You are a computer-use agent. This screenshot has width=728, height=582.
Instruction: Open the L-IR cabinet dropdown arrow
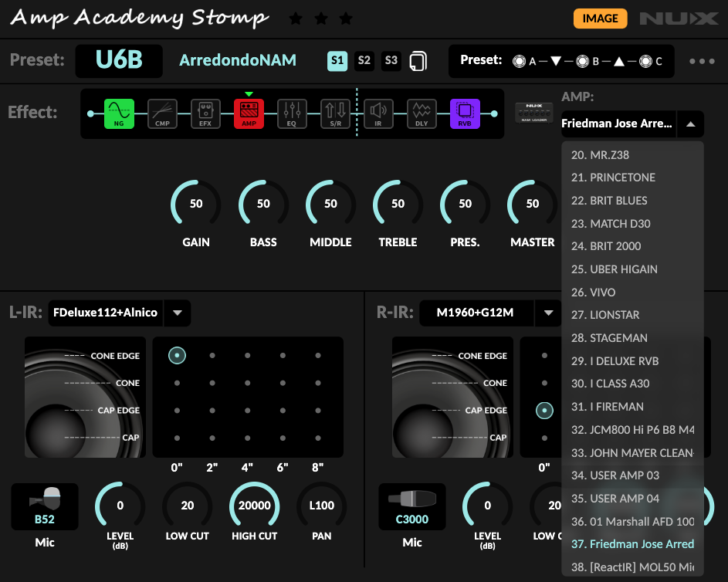[x=177, y=313]
